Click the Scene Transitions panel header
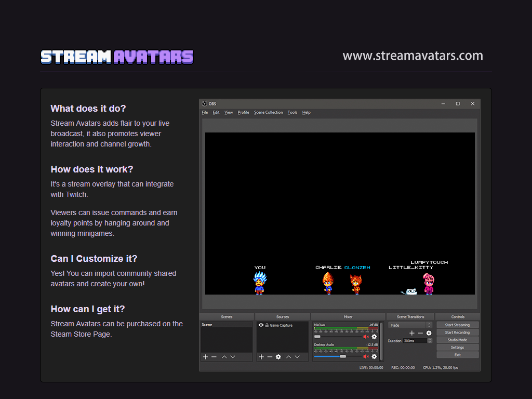 tap(410, 317)
